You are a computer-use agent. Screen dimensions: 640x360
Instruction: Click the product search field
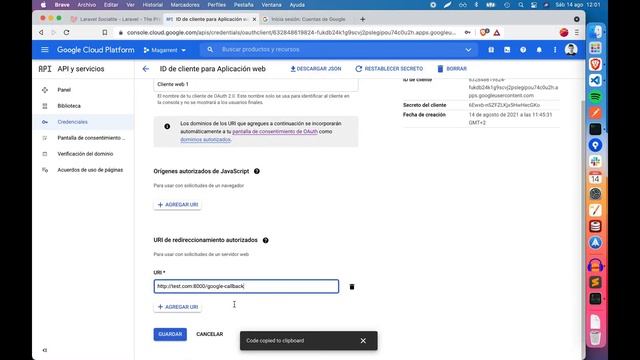coord(339,49)
